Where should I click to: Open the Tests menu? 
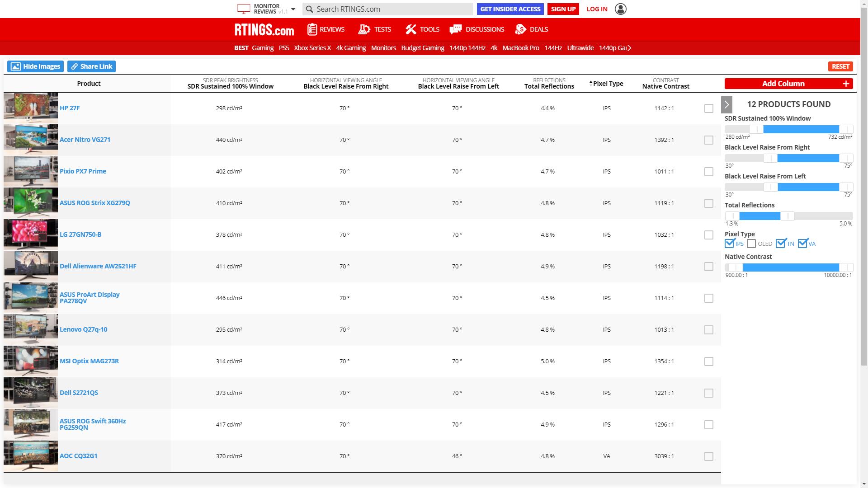pos(374,29)
